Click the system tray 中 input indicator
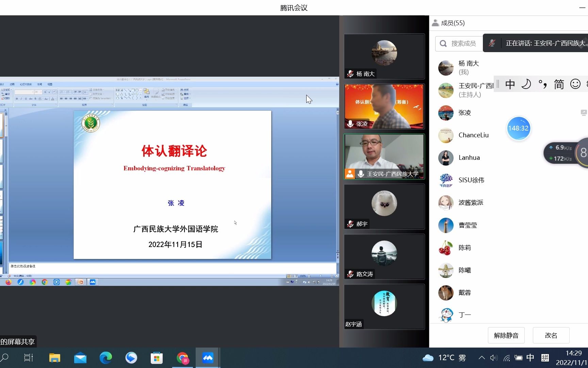 pos(530,358)
